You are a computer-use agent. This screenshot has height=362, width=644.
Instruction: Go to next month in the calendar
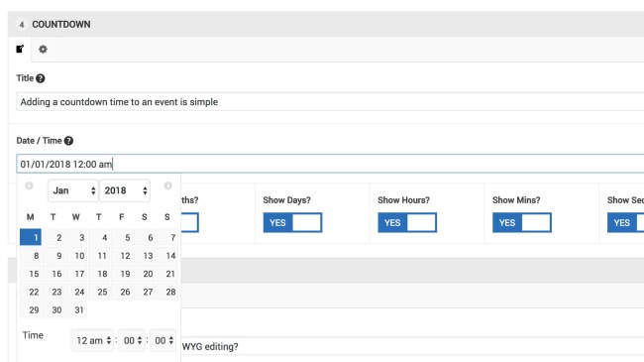tap(167, 185)
